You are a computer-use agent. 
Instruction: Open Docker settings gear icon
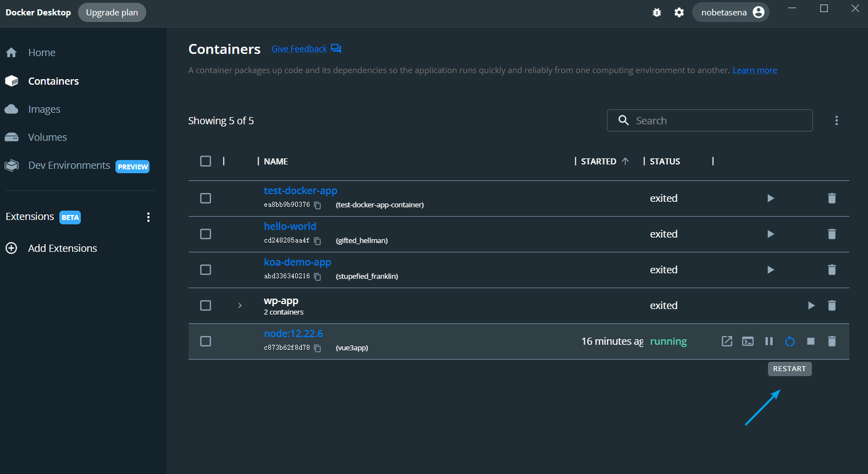click(x=679, y=13)
